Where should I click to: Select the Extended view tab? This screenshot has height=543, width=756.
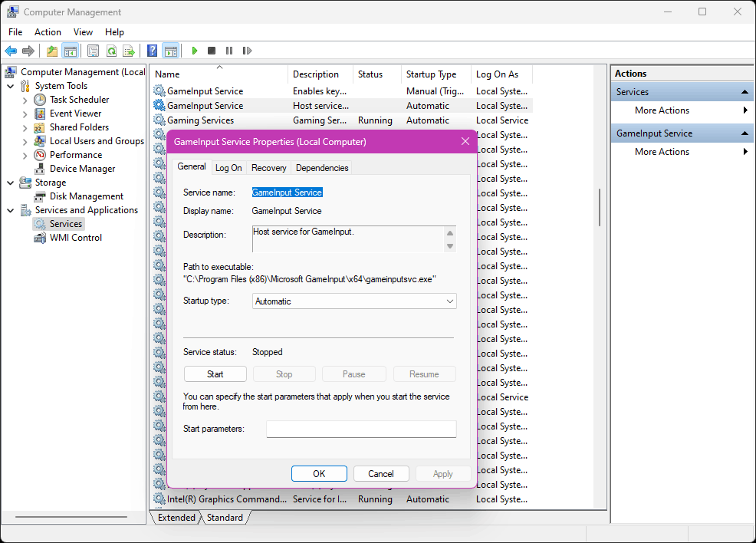coord(176,518)
